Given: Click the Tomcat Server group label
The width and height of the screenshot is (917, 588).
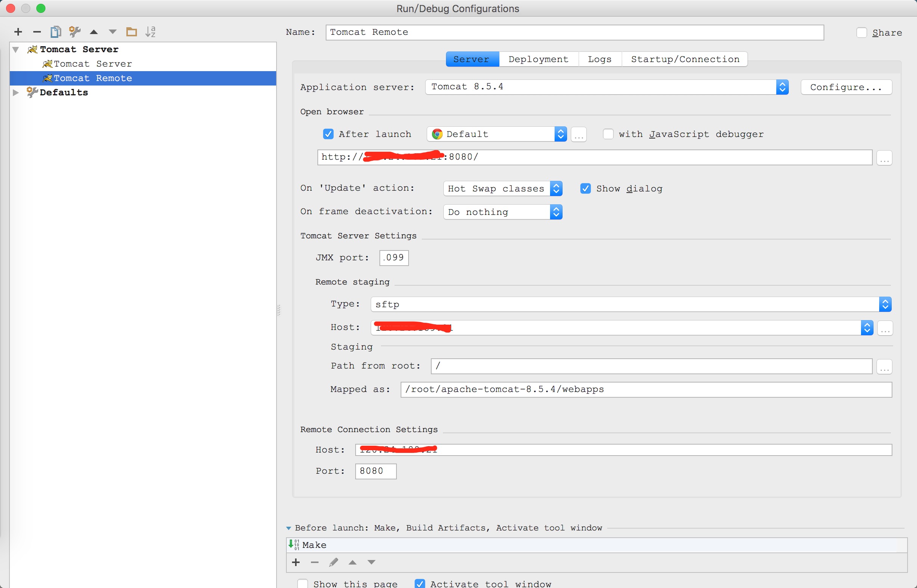Looking at the screenshot, I should tap(79, 49).
